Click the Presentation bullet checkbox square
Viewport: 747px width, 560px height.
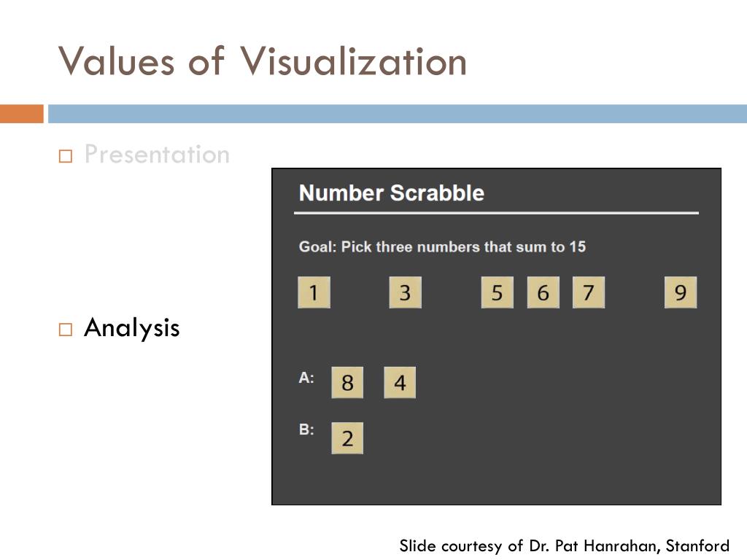point(66,156)
